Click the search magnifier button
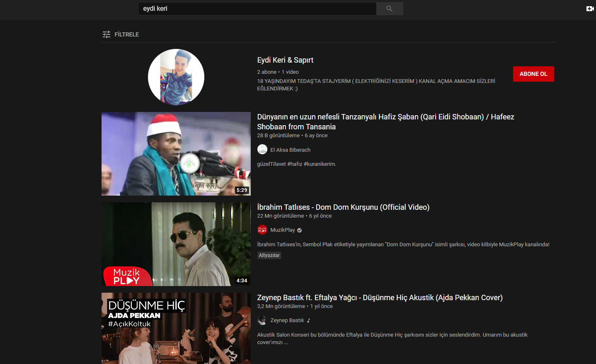Viewport: 596px width, 364px height. click(x=389, y=9)
